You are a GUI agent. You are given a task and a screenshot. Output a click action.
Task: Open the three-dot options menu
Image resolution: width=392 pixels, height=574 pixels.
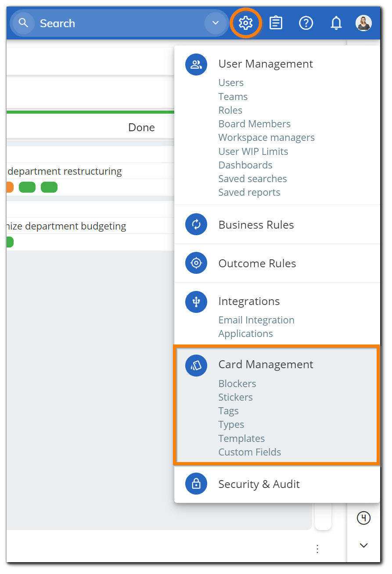pyautogui.click(x=317, y=549)
